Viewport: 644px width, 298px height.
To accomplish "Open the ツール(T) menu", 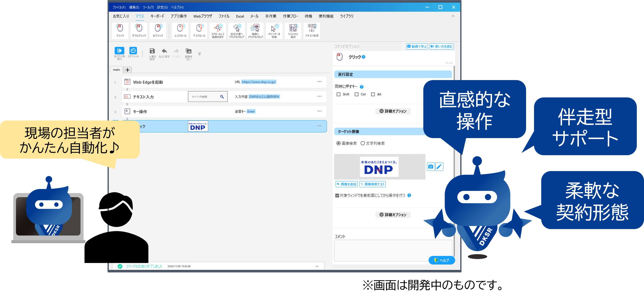I will [x=148, y=7].
